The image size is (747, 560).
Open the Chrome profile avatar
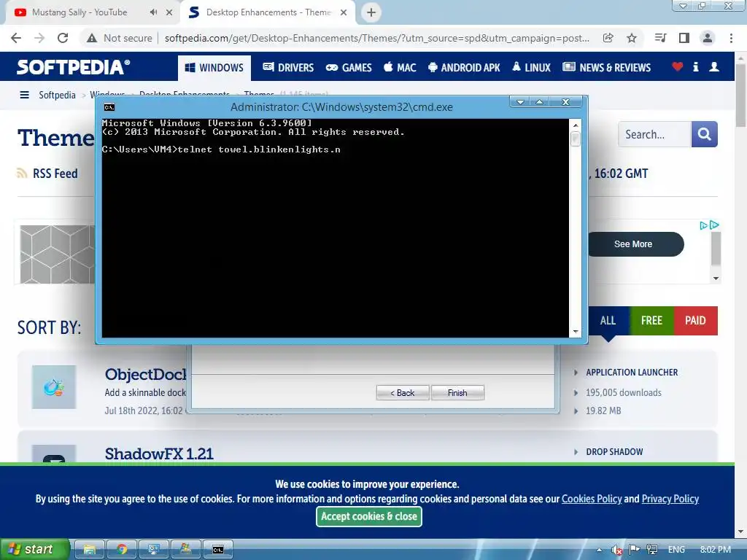click(708, 38)
